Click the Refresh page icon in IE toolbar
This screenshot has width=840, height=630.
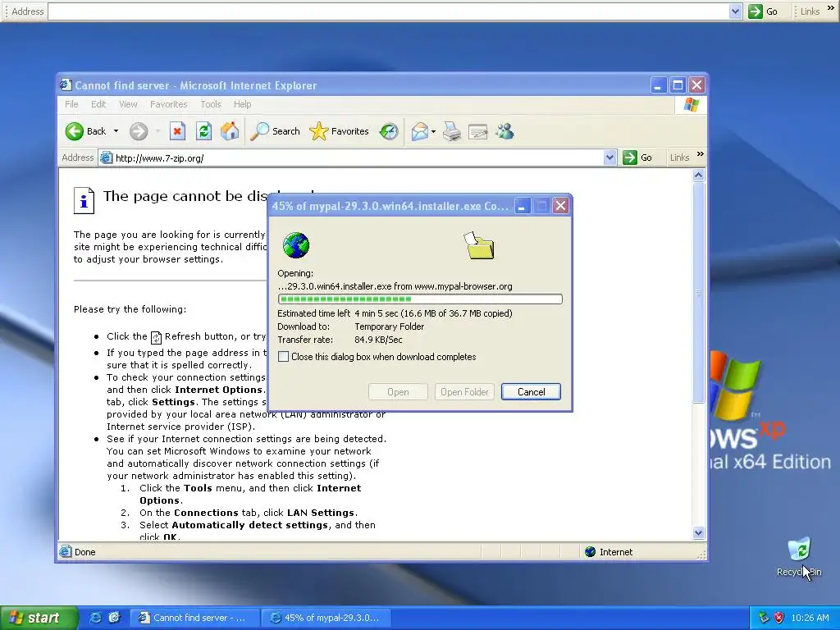(x=203, y=131)
